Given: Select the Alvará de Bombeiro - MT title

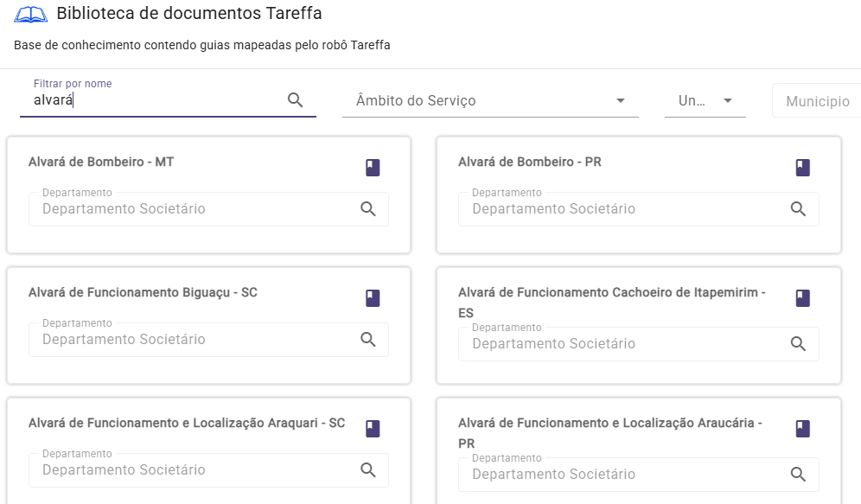Looking at the screenshot, I should point(101,162).
